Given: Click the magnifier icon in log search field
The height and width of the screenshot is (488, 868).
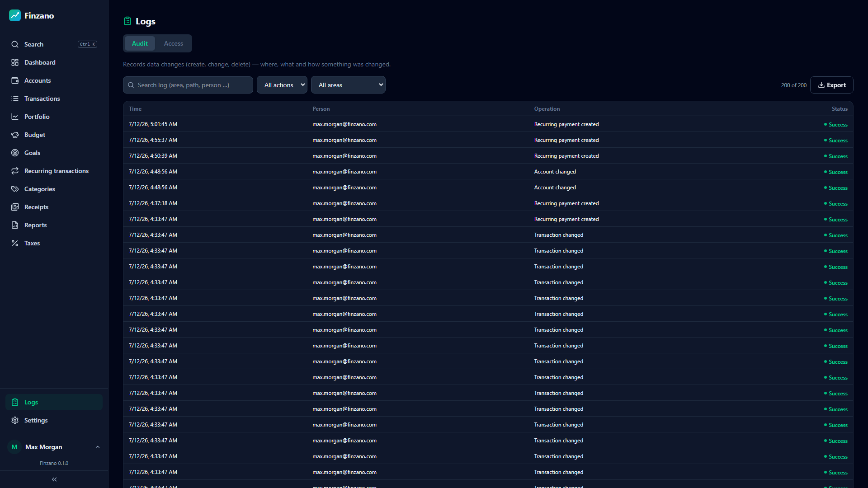Looking at the screenshot, I should [x=131, y=85].
